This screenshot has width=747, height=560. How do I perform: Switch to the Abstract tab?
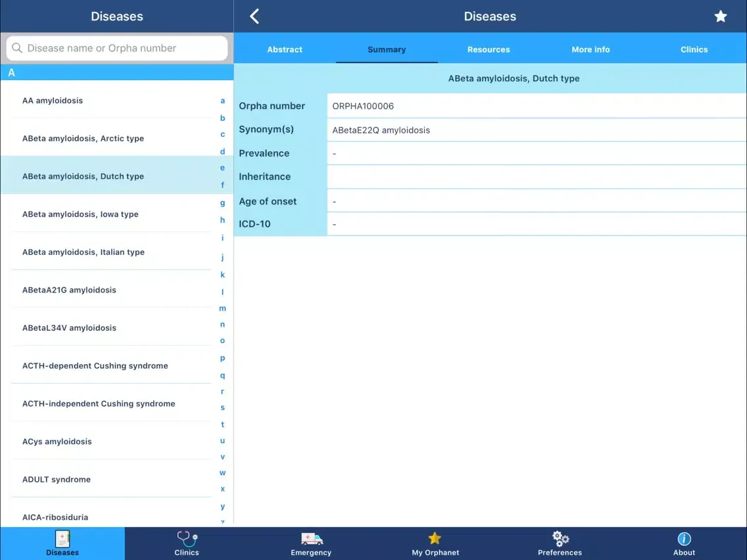(285, 49)
